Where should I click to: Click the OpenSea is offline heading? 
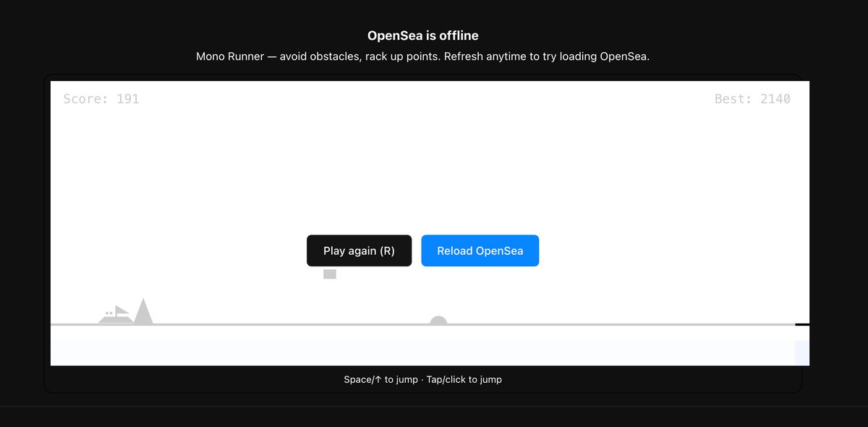(x=423, y=35)
